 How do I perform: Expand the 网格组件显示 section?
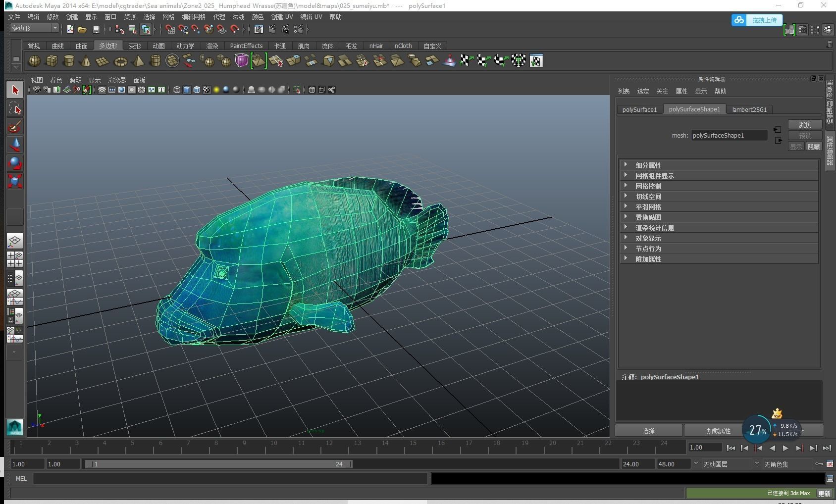pyautogui.click(x=718, y=175)
